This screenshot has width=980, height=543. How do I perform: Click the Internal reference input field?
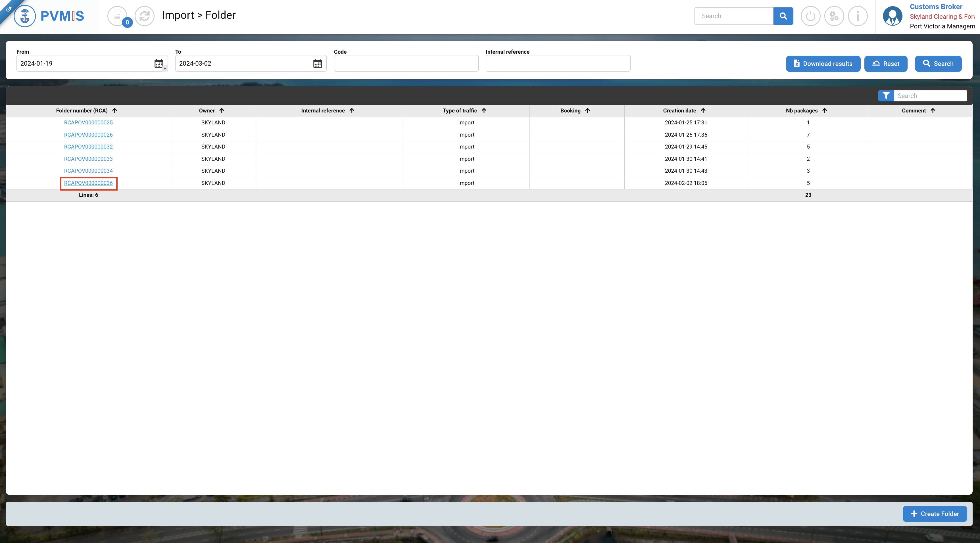(x=558, y=64)
